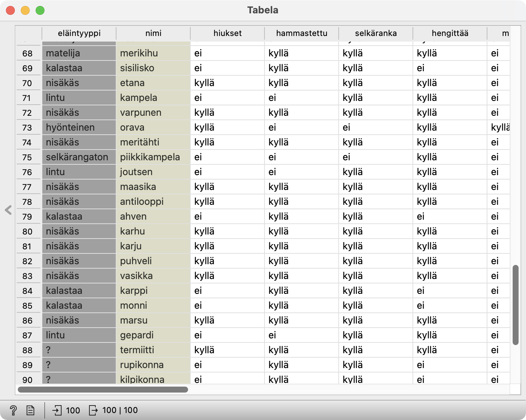Viewport: 526px width, 420px height.
Task: Click the selkäranka column header
Action: (x=376, y=33)
